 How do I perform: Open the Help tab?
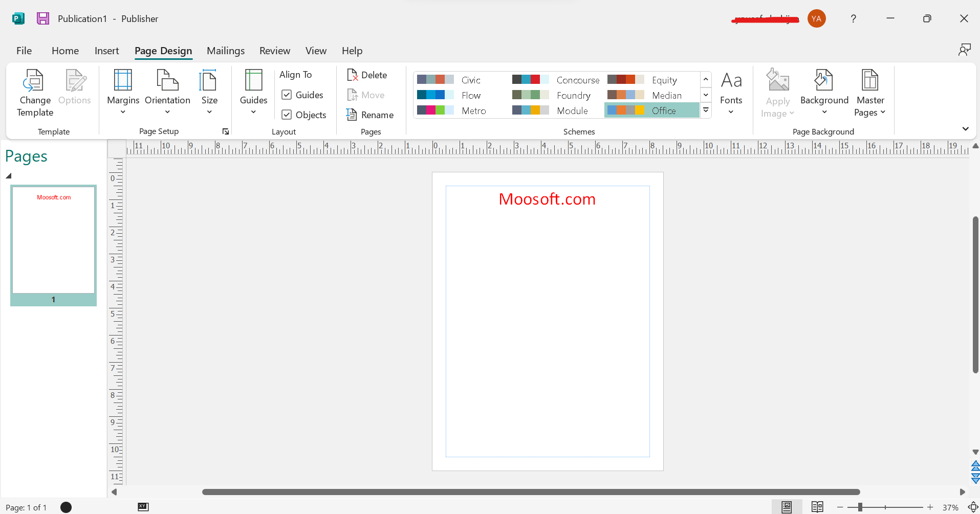coord(352,51)
